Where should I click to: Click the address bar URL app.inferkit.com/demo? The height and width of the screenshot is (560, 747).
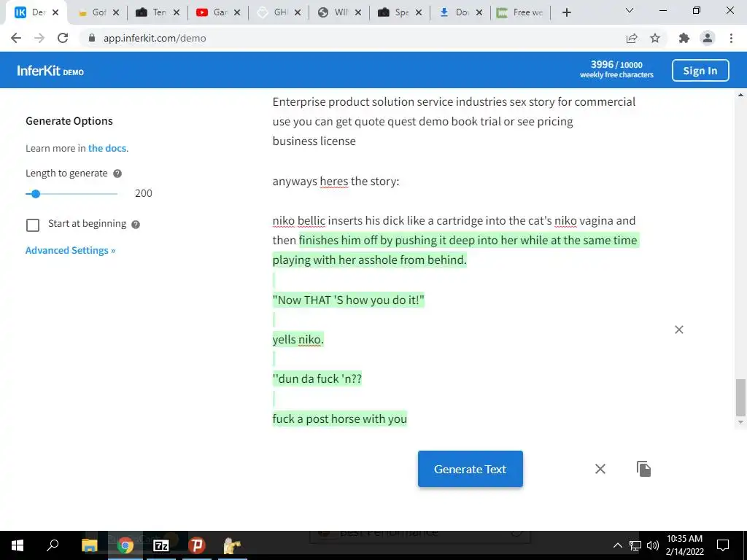(155, 38)
